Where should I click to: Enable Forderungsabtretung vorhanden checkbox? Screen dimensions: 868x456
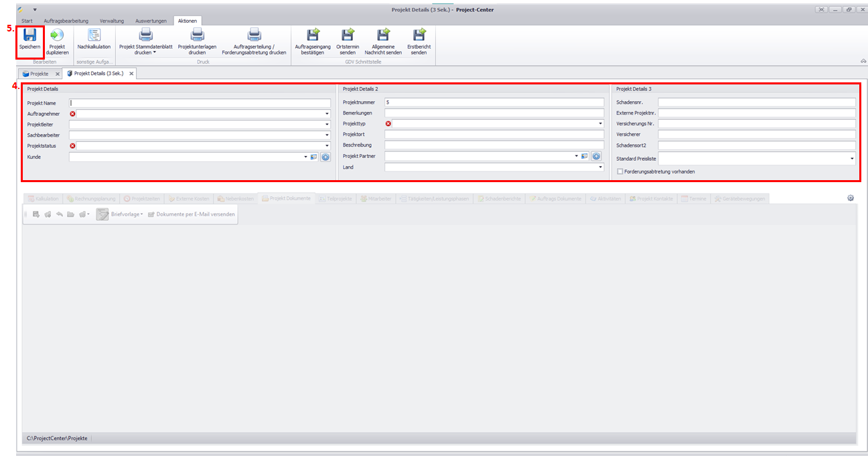click(620, 171)
